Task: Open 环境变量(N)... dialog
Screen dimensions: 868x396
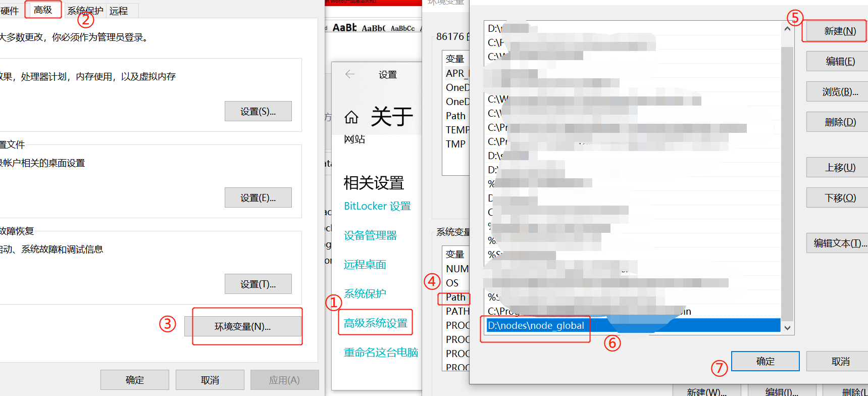Action: [243, 326]
